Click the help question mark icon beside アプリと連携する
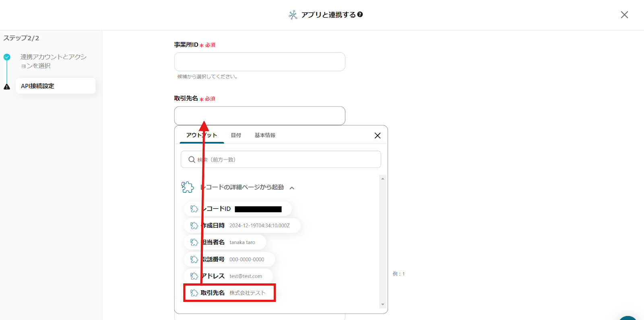The width and height of the screenshot is (644, 320). [x=360, y=14]
